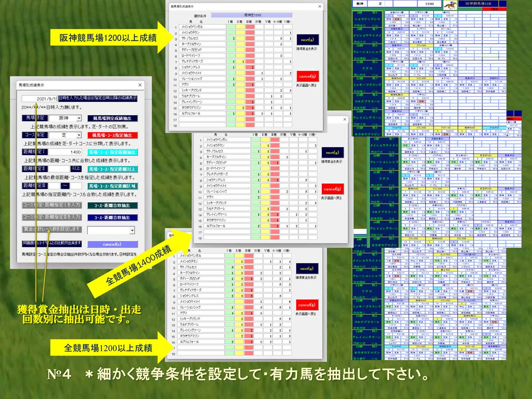Click the 馬場・コース・指定距離以上 button
532x399 pixels.
[x=112, y=169]
